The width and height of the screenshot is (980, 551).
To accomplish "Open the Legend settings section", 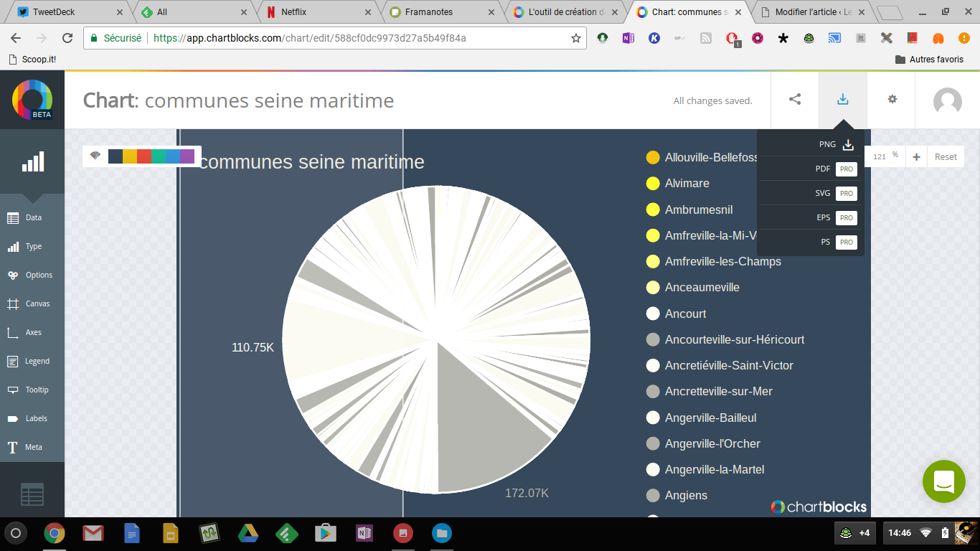I will pyautogui.click(x=32, y=361).
